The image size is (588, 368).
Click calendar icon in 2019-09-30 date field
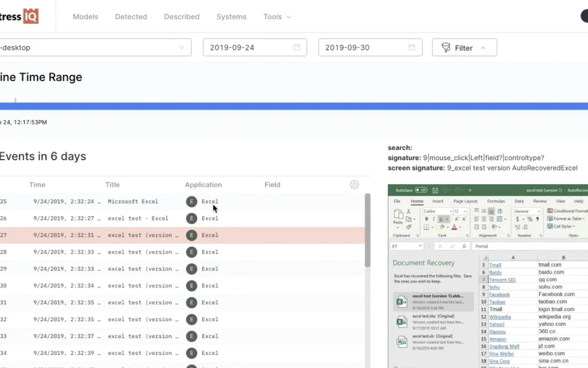pos(412,47)
